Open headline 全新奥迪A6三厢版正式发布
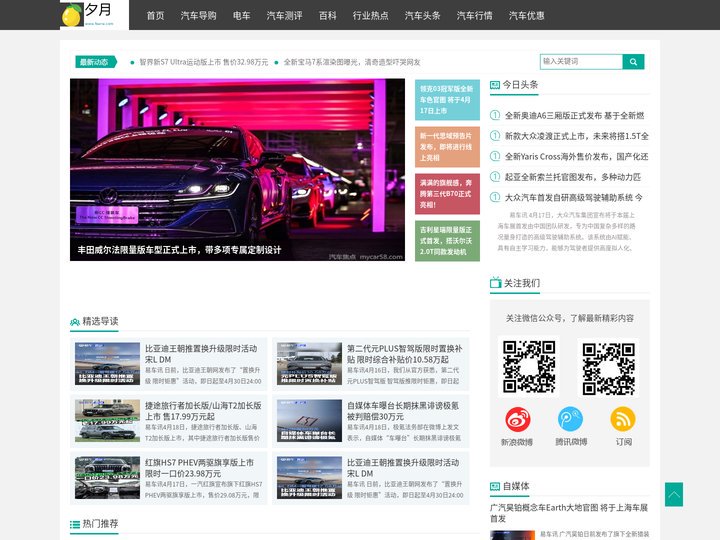Viewport: 720px width, 540px height. click(574, 116)
